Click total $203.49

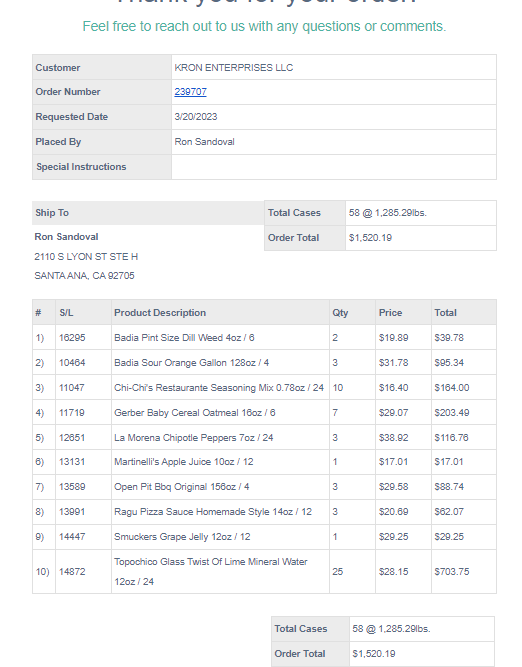pyautogui.click(x=451, y=413)
